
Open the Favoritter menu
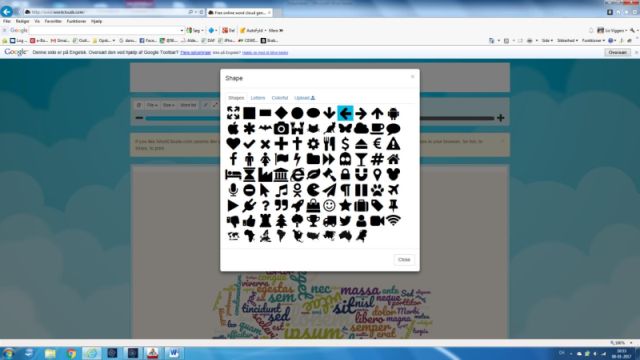53,21
